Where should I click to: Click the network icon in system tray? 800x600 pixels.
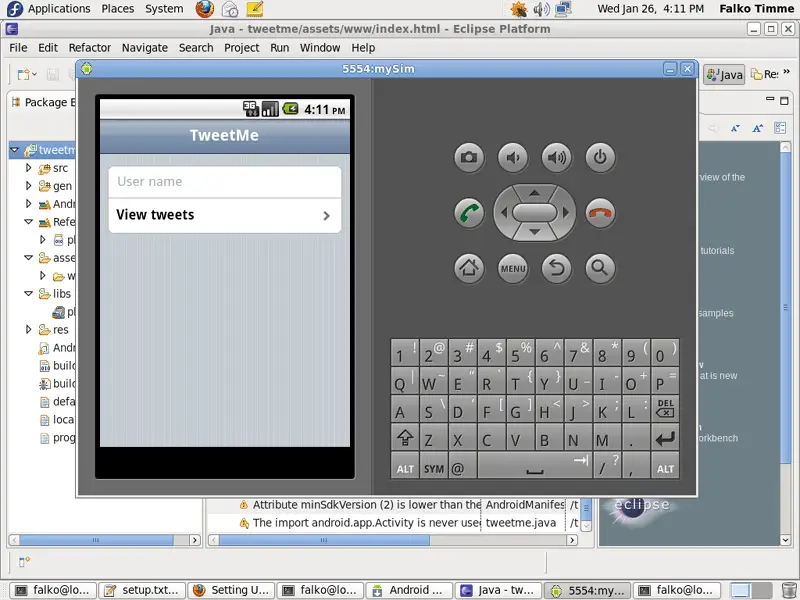[x=563, y=9]
